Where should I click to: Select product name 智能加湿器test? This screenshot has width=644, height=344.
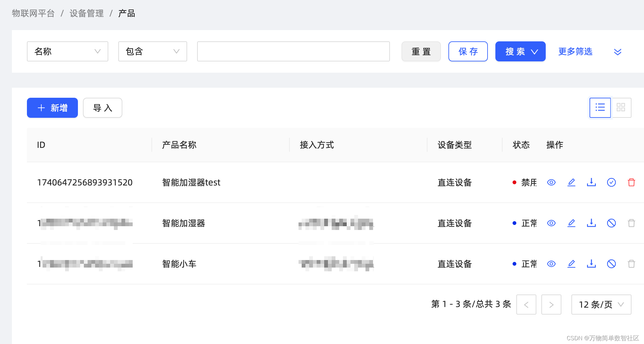coord(191,182)
